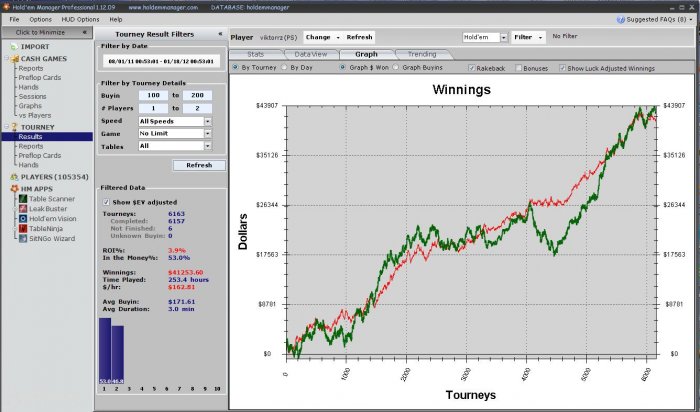Viewport: 700px width, 412px height.
Task: Collapse the Cash Games tree node
Action: click(7, 58)
